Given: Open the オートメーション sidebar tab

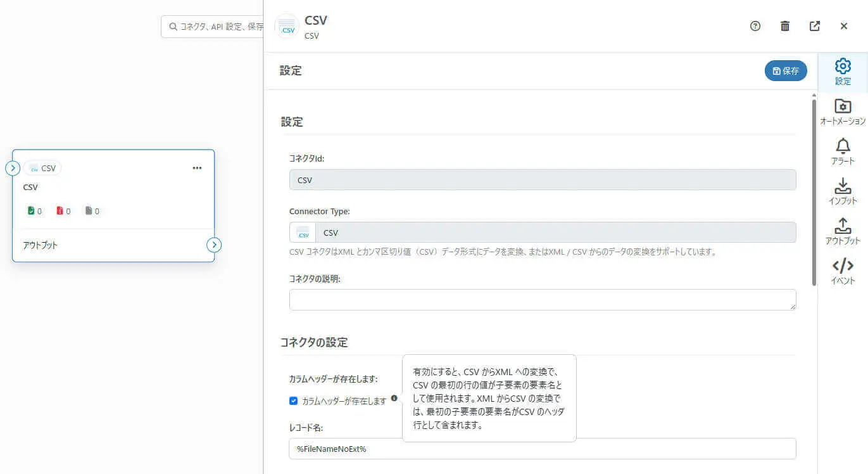Looking at the screenshot, I should click(843, 112).
